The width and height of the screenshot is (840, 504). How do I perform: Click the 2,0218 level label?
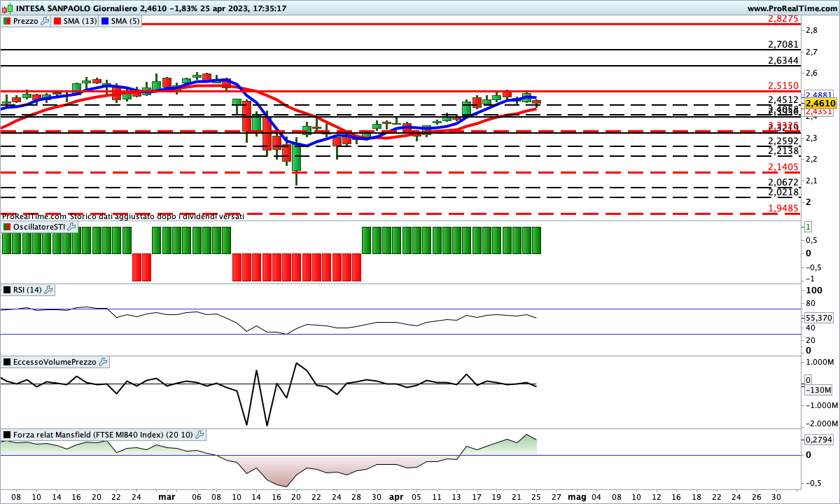pyautogui.click(x=783, y=192)
